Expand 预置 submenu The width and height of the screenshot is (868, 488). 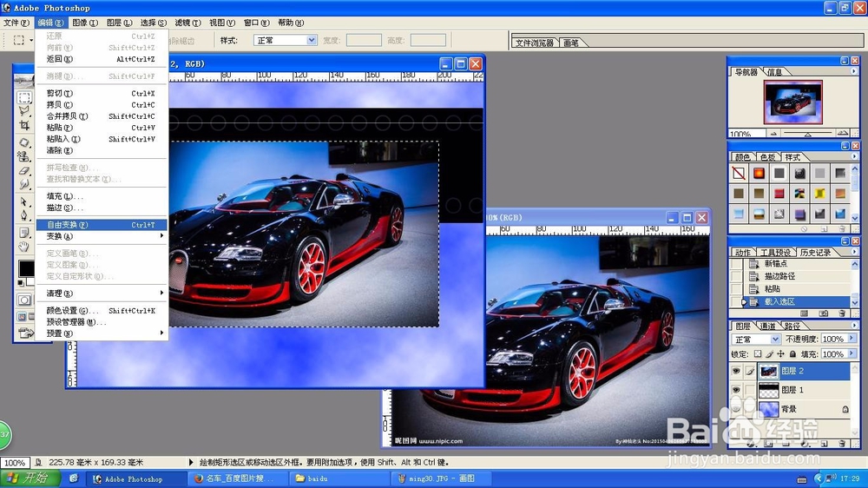coord(102,333)
